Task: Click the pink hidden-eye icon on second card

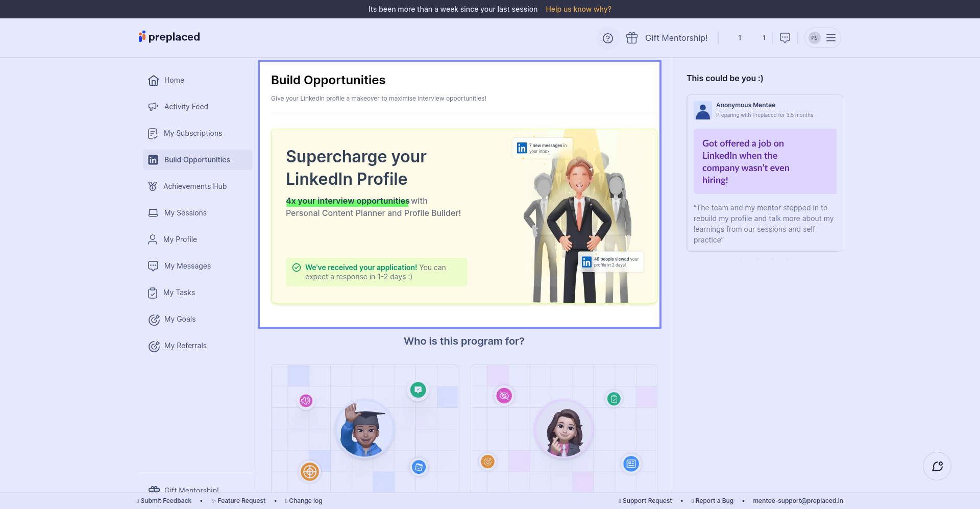Action: [504, 396]
